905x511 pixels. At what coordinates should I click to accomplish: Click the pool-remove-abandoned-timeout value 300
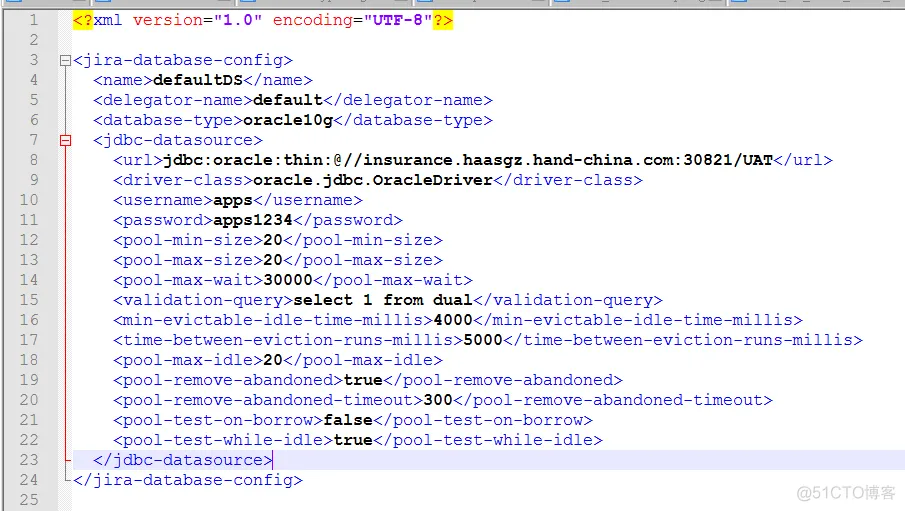coord(438,400)
